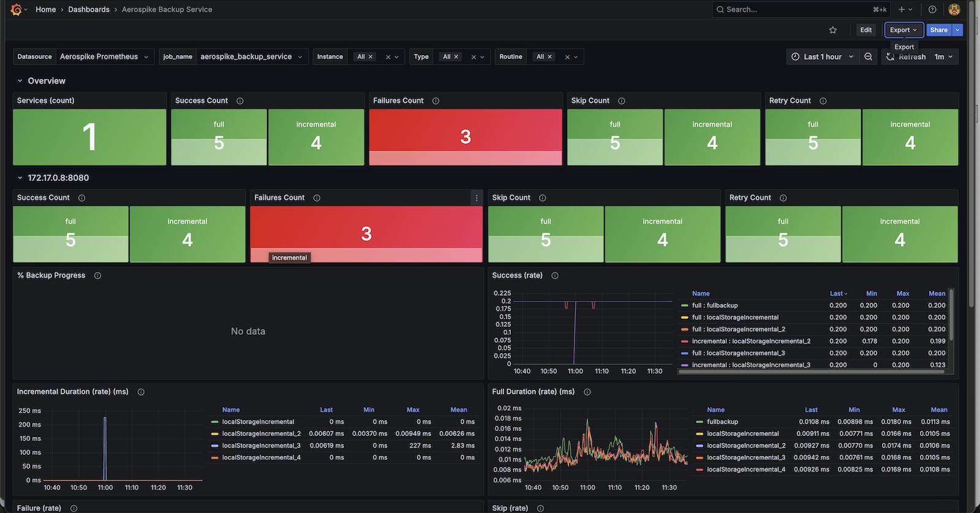Expand the Type filter dropdown arrow
Image resolution: width=980 pixels, height=513 pixels.
483,57
